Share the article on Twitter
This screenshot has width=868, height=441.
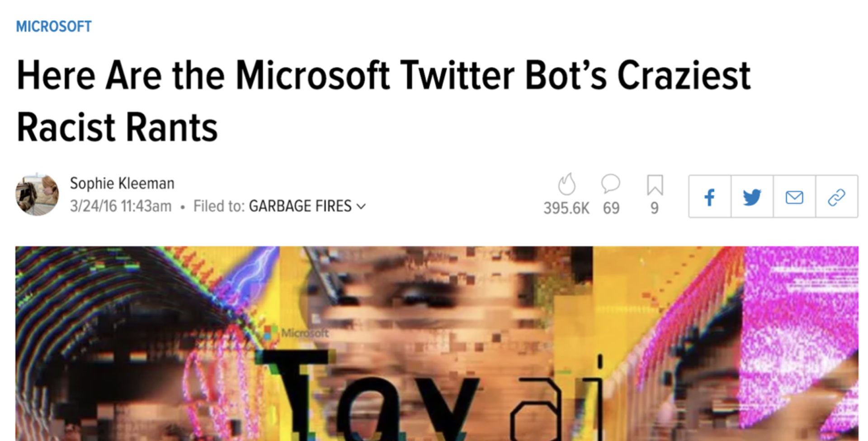(x=752, y=196)
